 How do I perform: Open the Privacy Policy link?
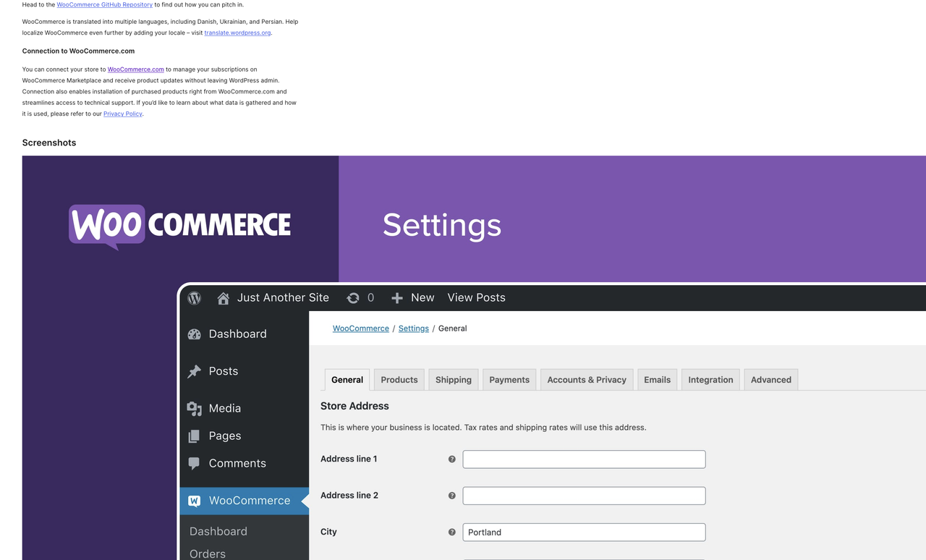[123, 114]
